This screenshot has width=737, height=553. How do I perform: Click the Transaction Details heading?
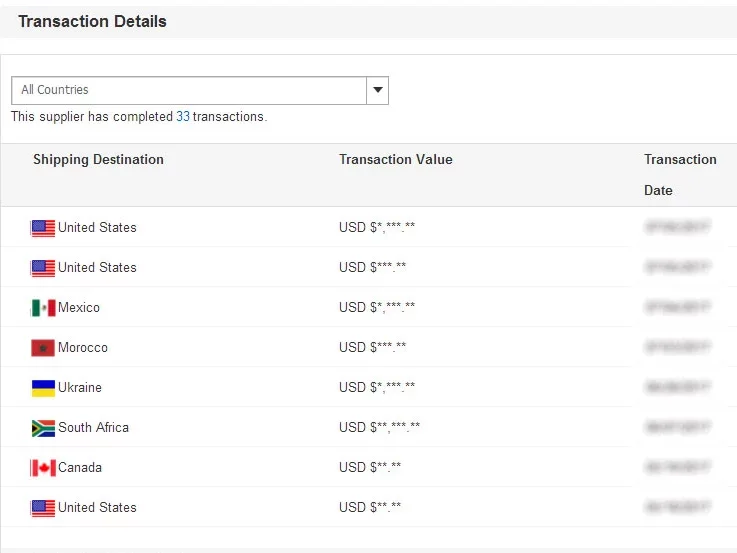tap(92, 21)
